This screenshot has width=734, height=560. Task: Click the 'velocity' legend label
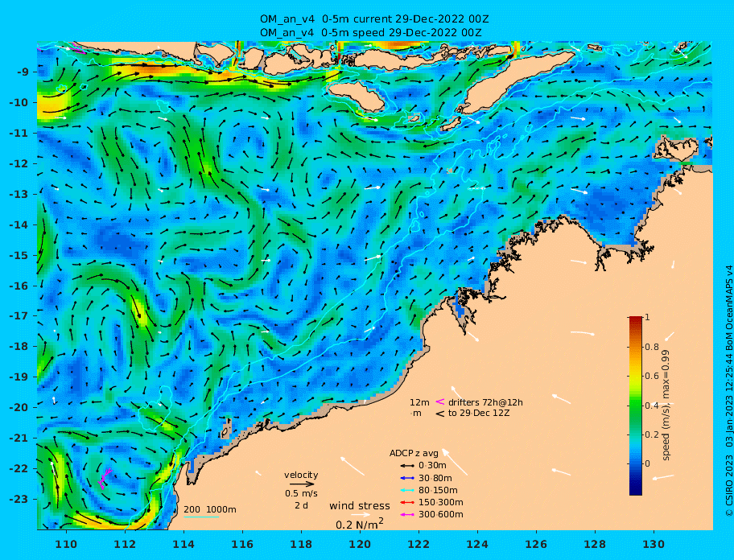(301, 475)
